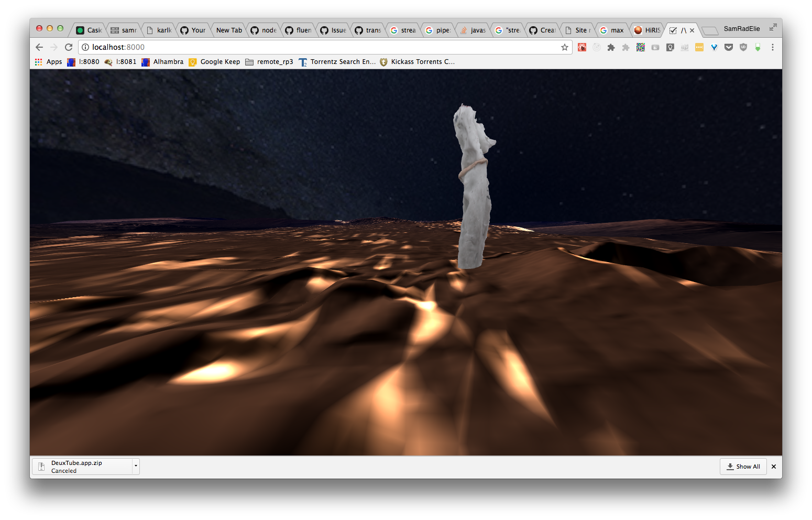Image resolution: width=812 pixels, height=520 pixels.
Task: Switch to the Google strea tab
Action: [x=403, y=30]
